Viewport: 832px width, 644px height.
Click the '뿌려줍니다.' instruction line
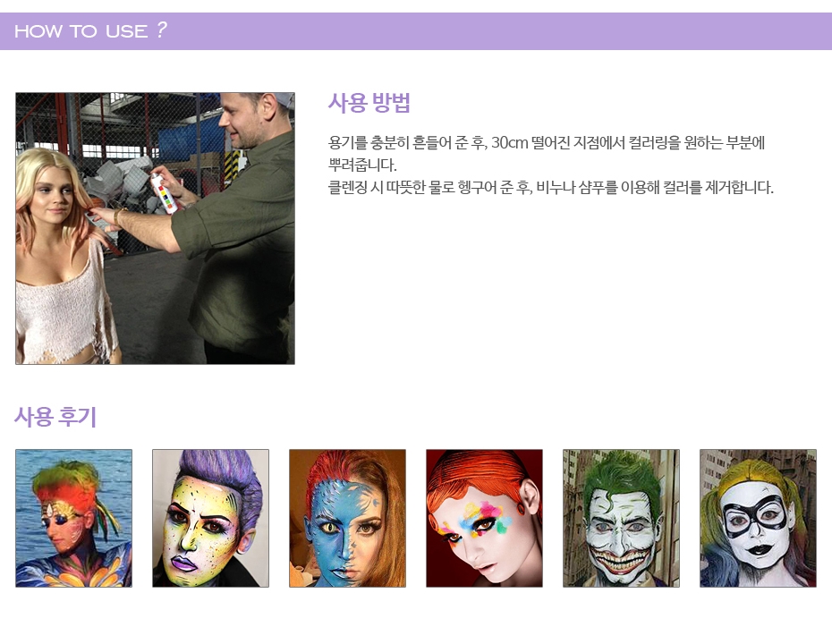[x=362, y=165]
